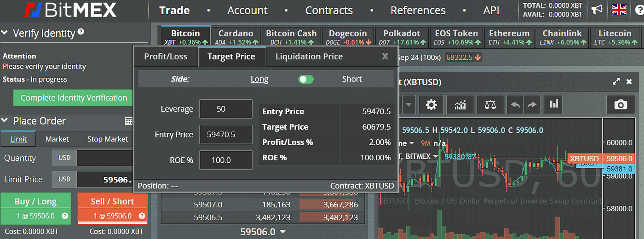Screen dimensions: 644x239
Task: Open the Trade menu
Action: 174,10
